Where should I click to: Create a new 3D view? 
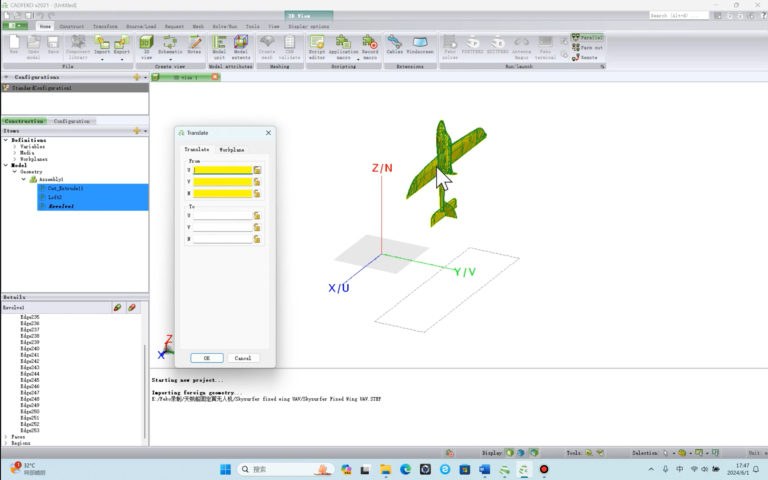[x=146, y=47]
